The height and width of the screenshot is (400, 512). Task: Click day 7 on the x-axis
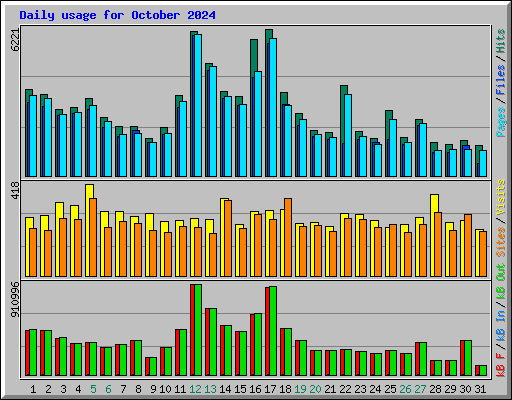click(x=123, y=389)
